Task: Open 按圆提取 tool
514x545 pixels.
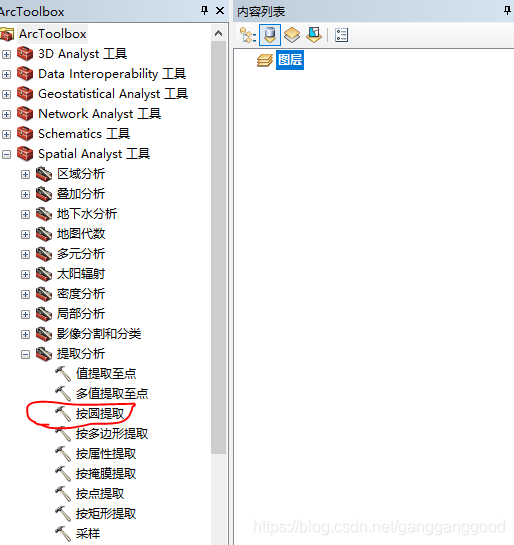Action: click(x=100, y=414)
